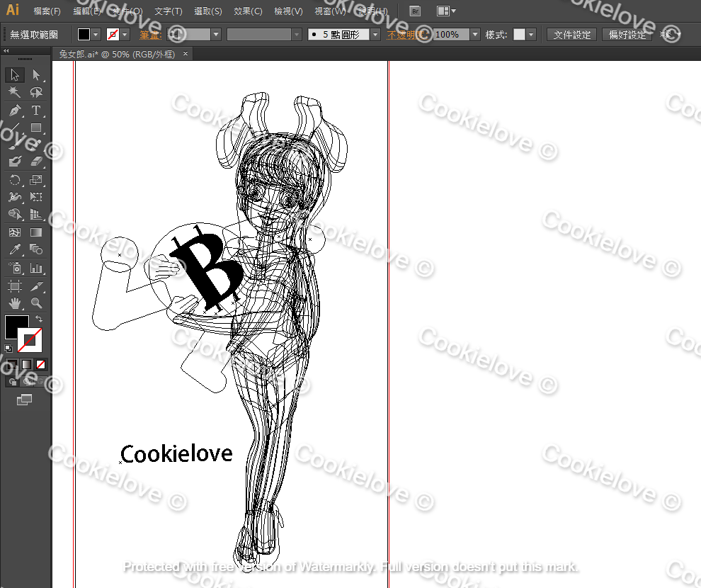Collapse the tools panel with double arrows
This screenshot has width=701, height=588.
click(x=6, y=51)
